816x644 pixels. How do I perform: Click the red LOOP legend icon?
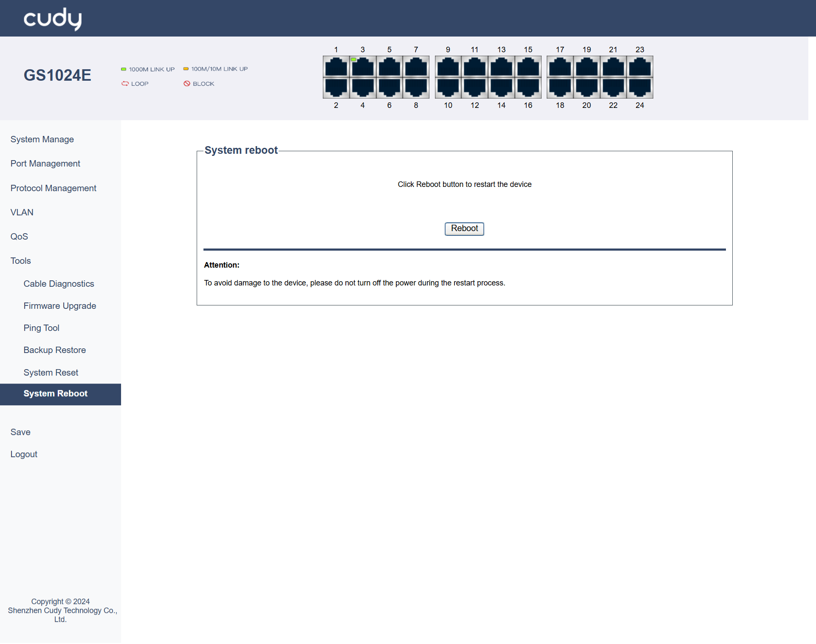coord(125,84)
